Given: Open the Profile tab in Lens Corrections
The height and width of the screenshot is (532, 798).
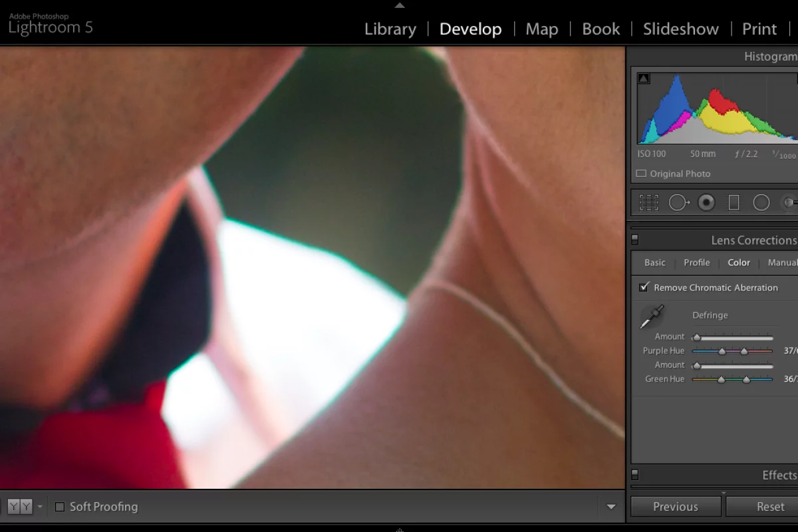Looking at the screenshot, I should coord(696,263).
